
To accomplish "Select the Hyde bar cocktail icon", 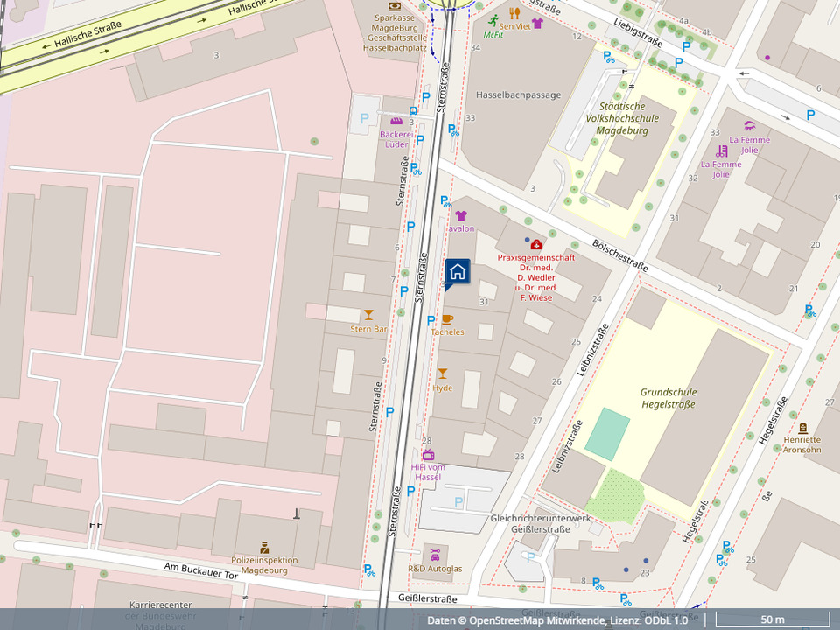I will click(442, 374).
